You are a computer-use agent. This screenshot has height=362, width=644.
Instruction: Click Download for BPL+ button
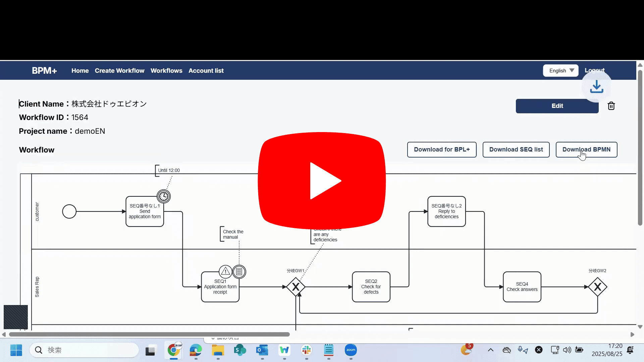coord(442,149)
